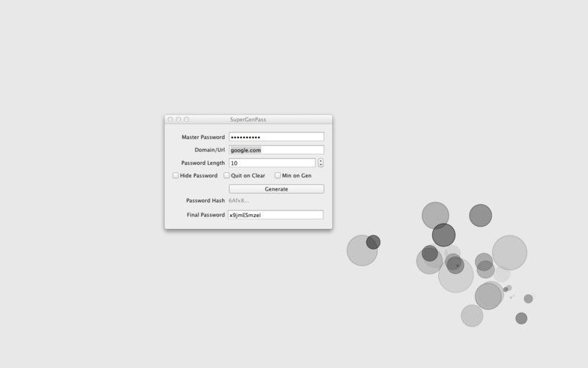The image size is (588, 368).
Task: Select the Final Password output field
Action: tap(276, 215)
